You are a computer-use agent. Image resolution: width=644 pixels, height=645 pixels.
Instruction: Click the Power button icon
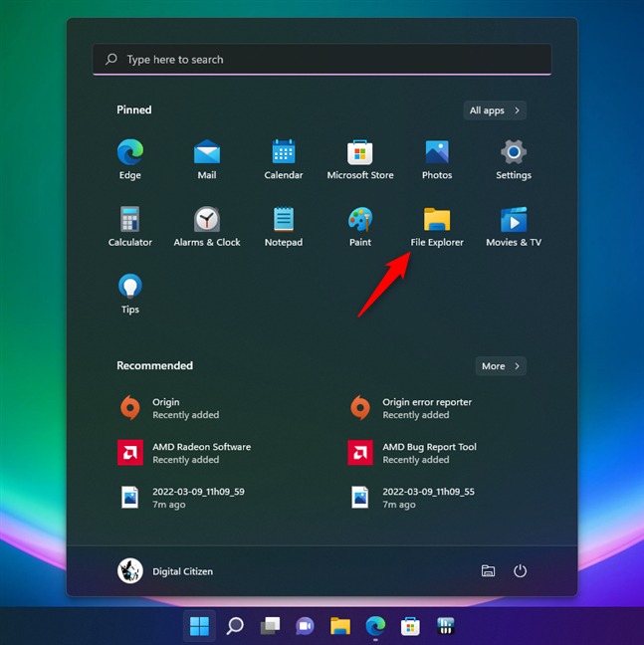pyautogui.click(x=520, y=571)
